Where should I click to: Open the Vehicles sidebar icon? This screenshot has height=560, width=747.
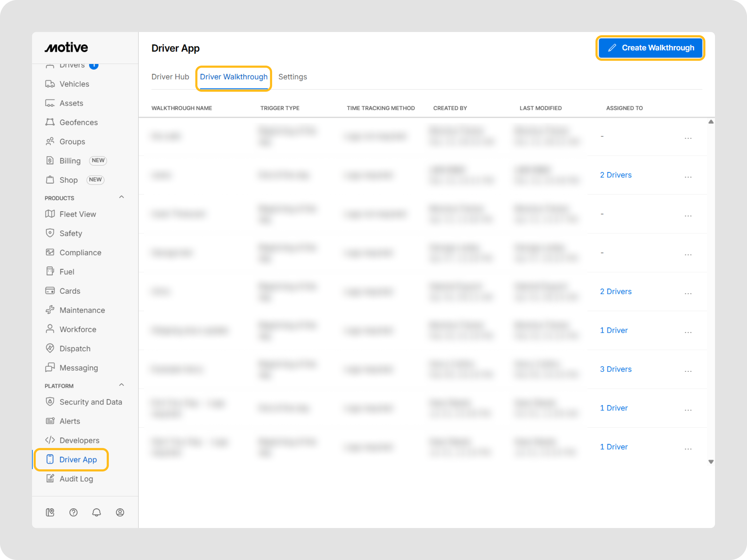click(50, 84)
